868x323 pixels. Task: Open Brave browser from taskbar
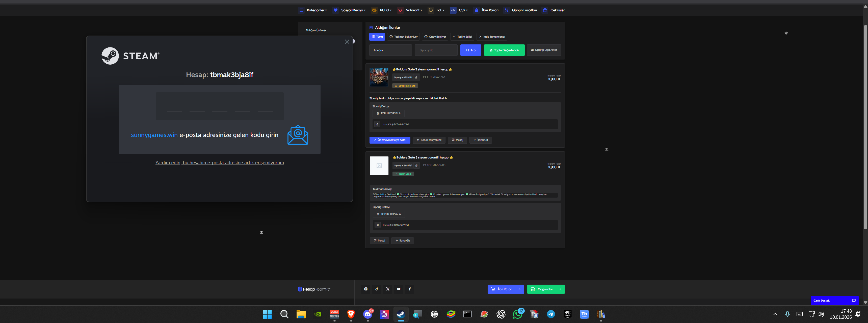point(351,314)
